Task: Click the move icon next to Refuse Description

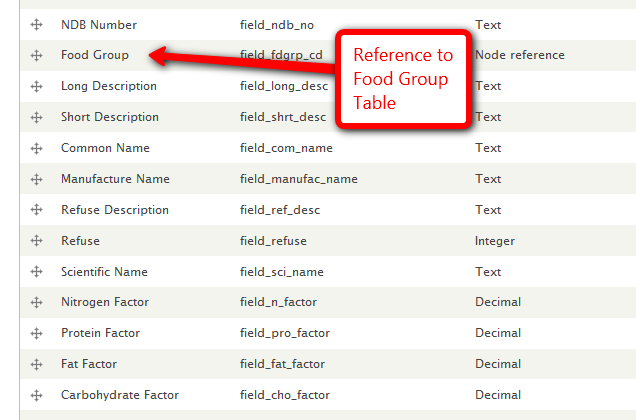Action: coord(37,210)
